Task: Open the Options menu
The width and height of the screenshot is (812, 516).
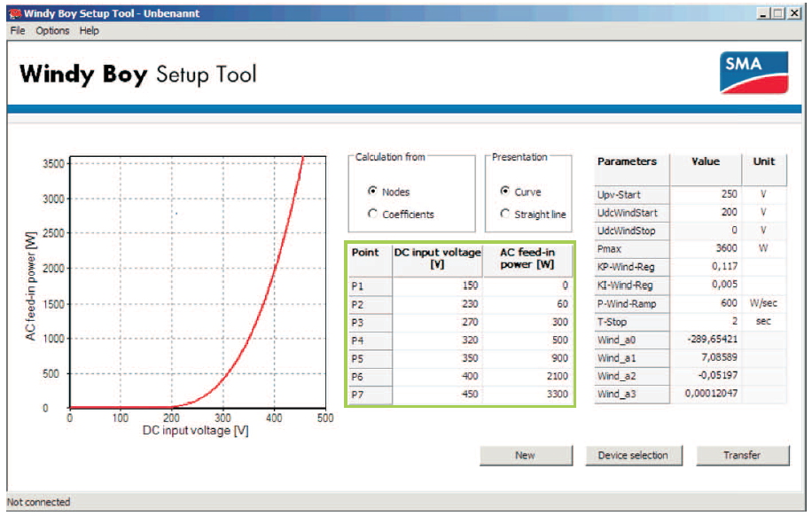Action: coord(52,30)
